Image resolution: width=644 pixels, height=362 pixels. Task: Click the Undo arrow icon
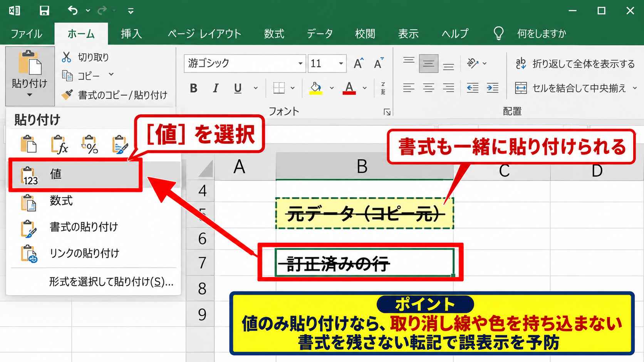(72, 10)
